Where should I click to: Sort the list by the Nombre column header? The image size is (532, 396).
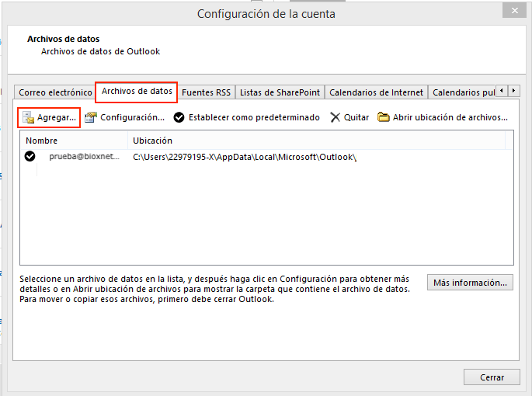[x=74, y=141]
